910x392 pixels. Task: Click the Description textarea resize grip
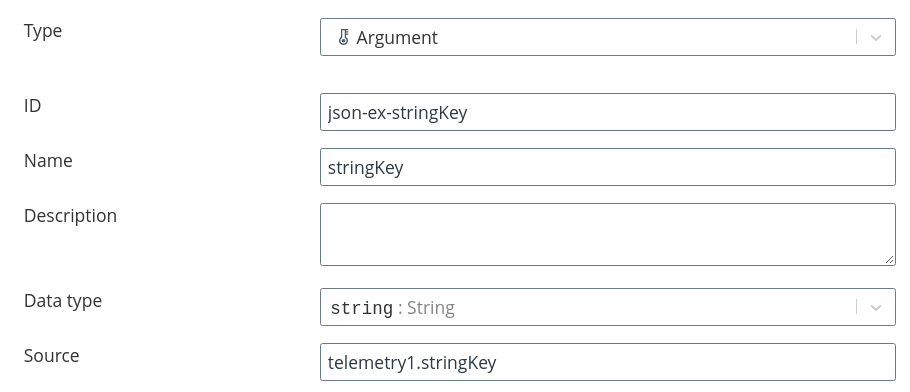click(x=890, y=260)
